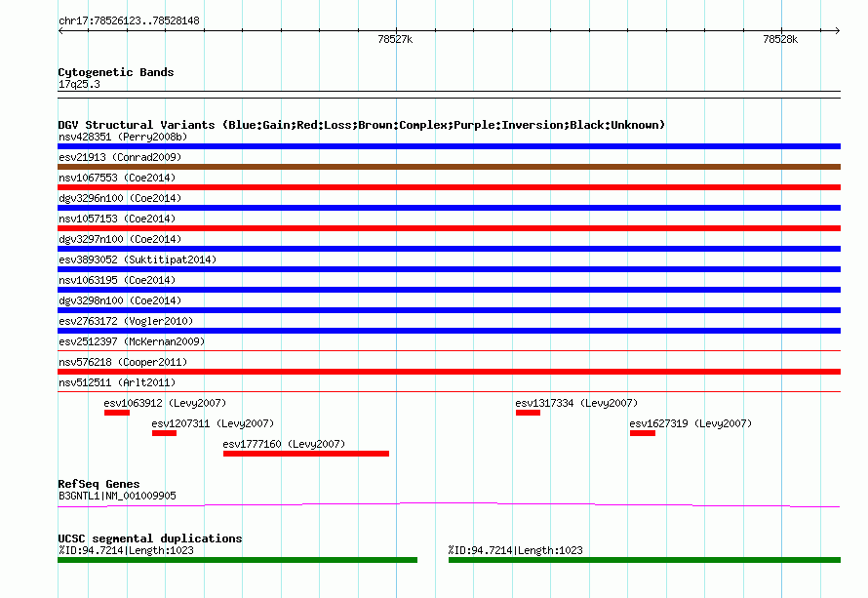This screenshot has width=868, height=598.
Task: Click the left %ID:94.7214|Length:1023 label
Action: point(126,550)
